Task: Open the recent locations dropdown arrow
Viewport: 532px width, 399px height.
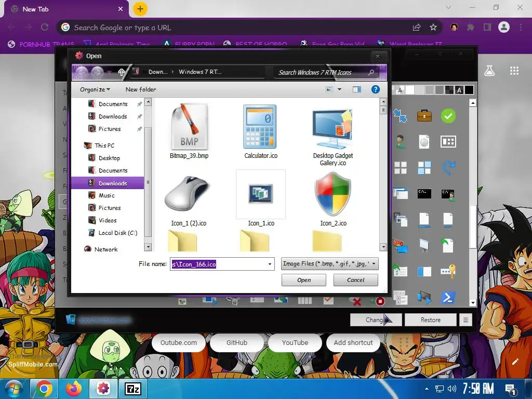Action: [109, 72]
